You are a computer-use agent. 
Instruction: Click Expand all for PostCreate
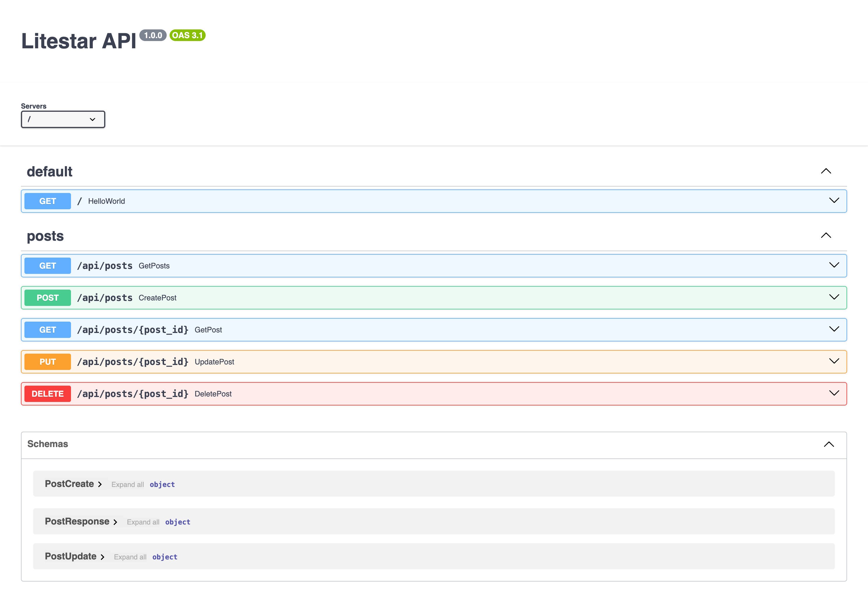(127, 485)
